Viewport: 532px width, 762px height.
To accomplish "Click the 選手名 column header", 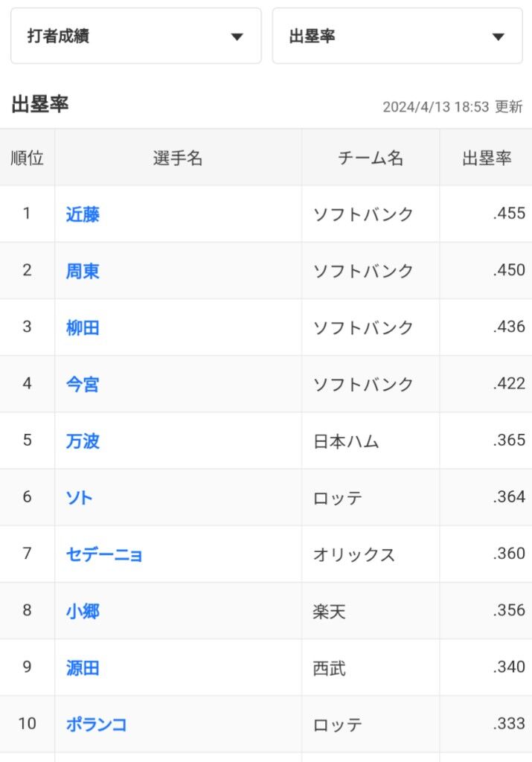I will [x=178, y=158].
